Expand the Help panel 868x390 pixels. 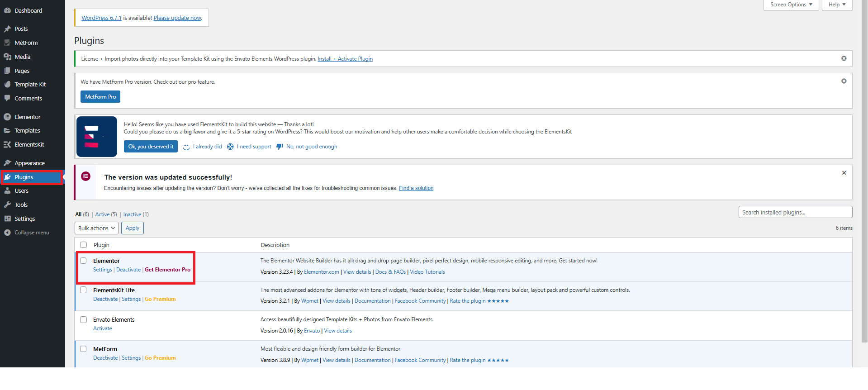point(837,5)
